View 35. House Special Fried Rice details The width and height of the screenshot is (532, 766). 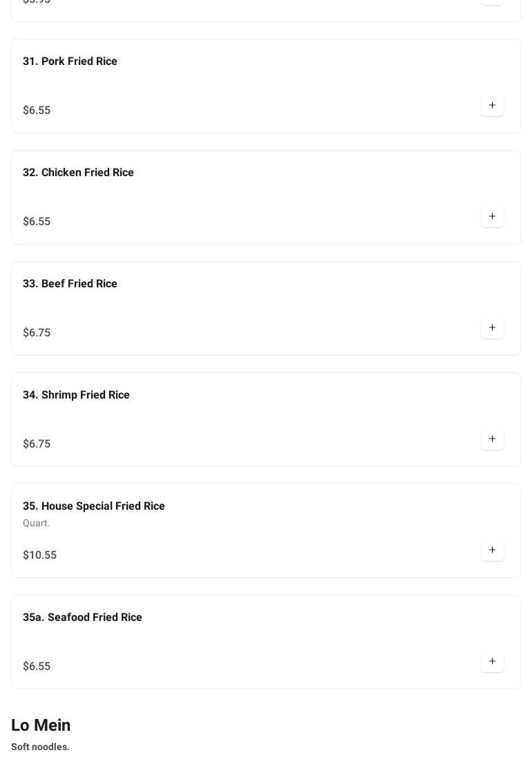94,506
